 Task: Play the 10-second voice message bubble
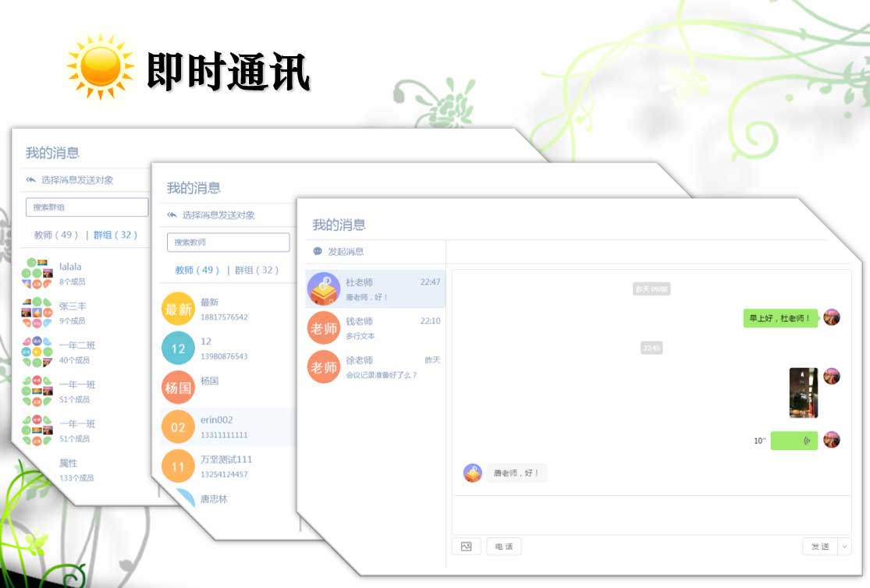tap(794, 441)
